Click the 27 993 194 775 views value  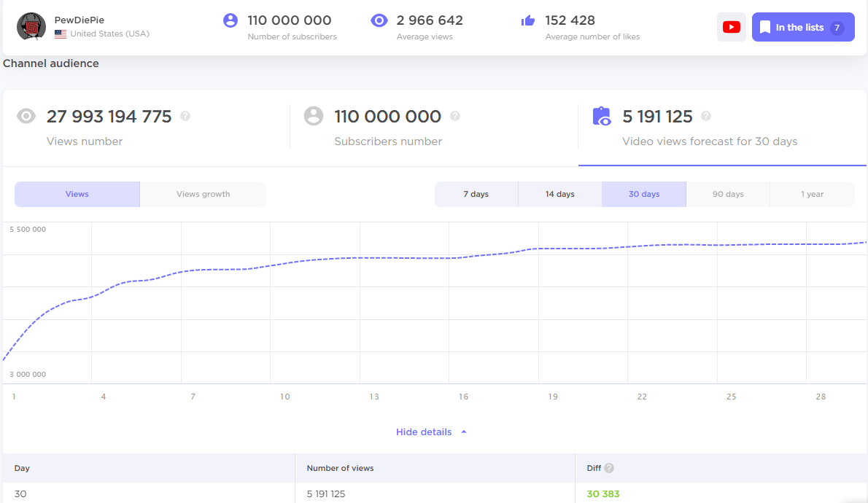pyautogui.click(x=109, y=116)
